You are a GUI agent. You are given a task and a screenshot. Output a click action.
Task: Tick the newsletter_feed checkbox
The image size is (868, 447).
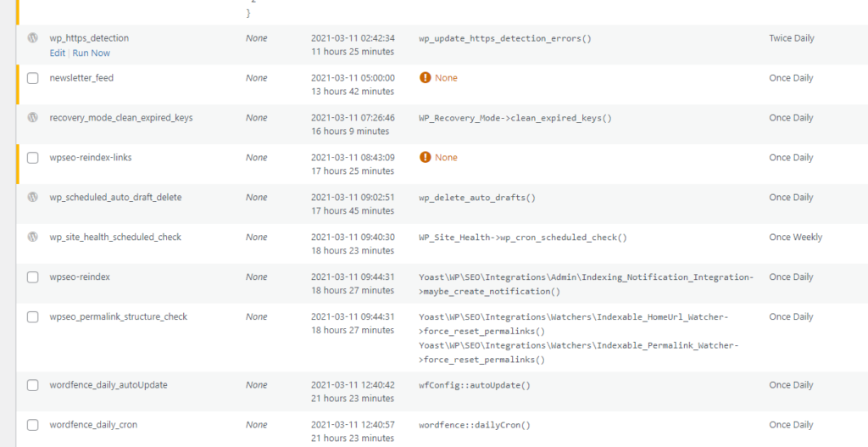33,78
